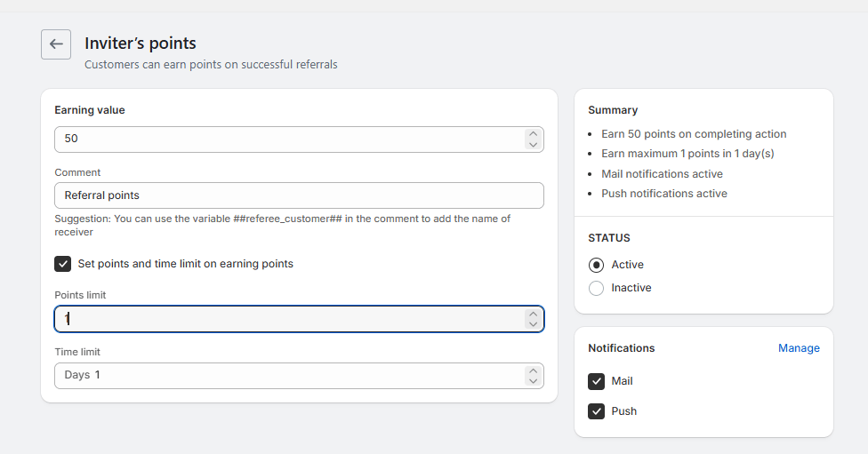Focus the Earning value input field
This screenshot has height=454, width=868.
point(285,139)
